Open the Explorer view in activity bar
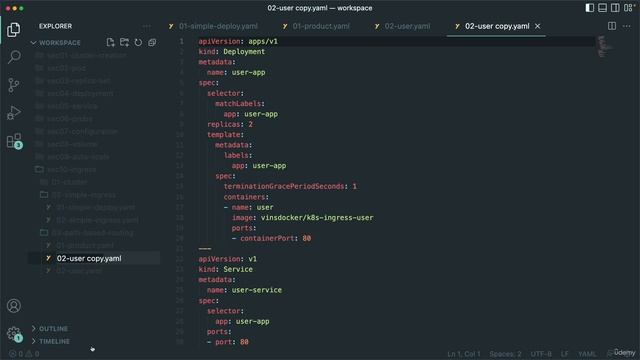The image size is (640, 360). coord(13,29)
